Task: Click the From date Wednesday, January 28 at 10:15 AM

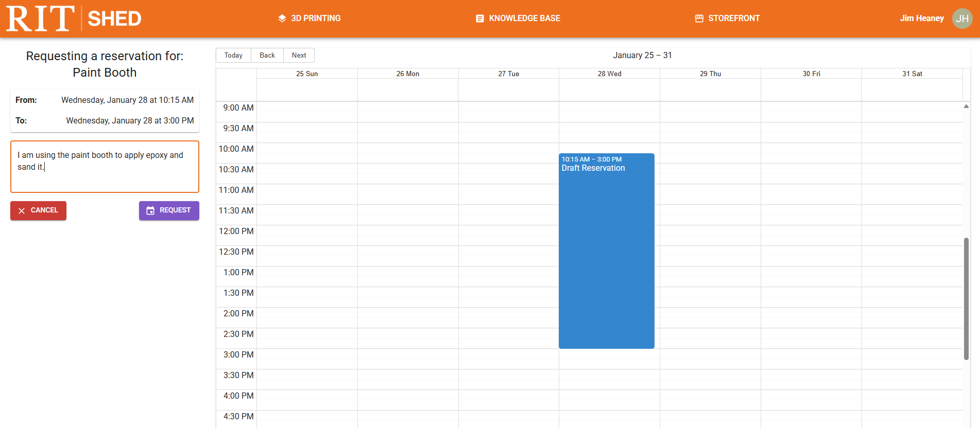Action: [x=128, y=100]
